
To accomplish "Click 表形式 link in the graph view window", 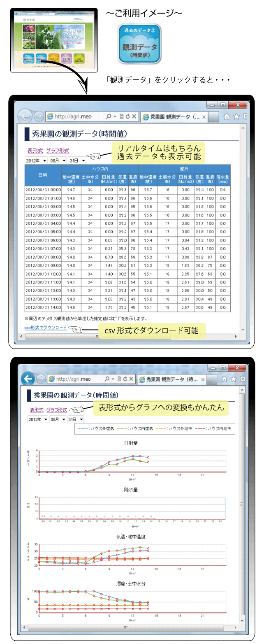I will coord(37,410).
